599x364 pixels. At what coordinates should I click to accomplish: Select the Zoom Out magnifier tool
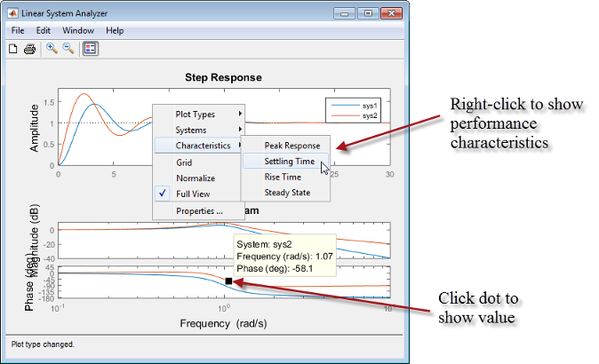68,49
